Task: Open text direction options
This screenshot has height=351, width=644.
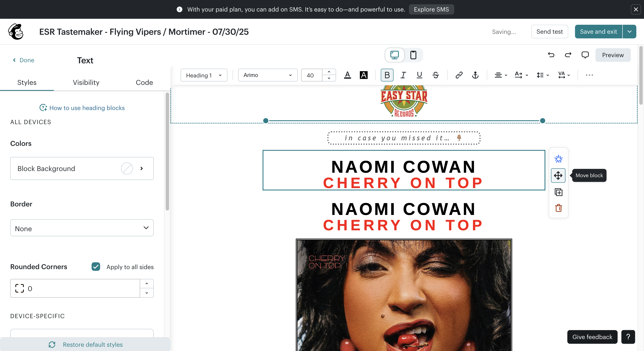Action: pos(522,75)
